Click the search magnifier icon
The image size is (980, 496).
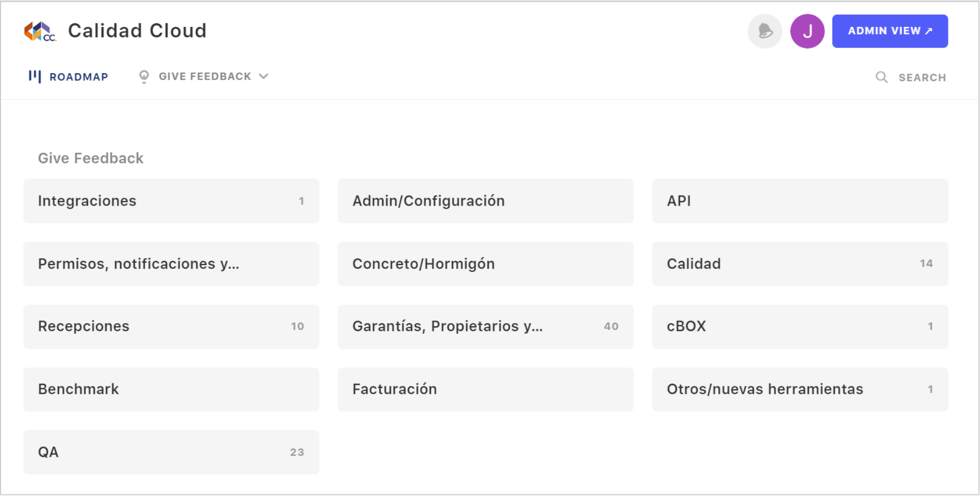tap(881, 77)
